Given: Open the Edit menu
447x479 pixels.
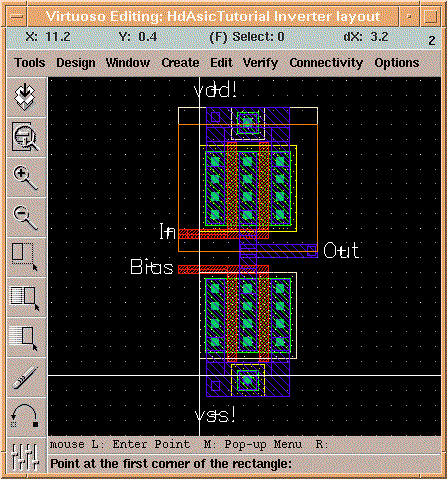Looking at the screenshot, I should point(221,63).
